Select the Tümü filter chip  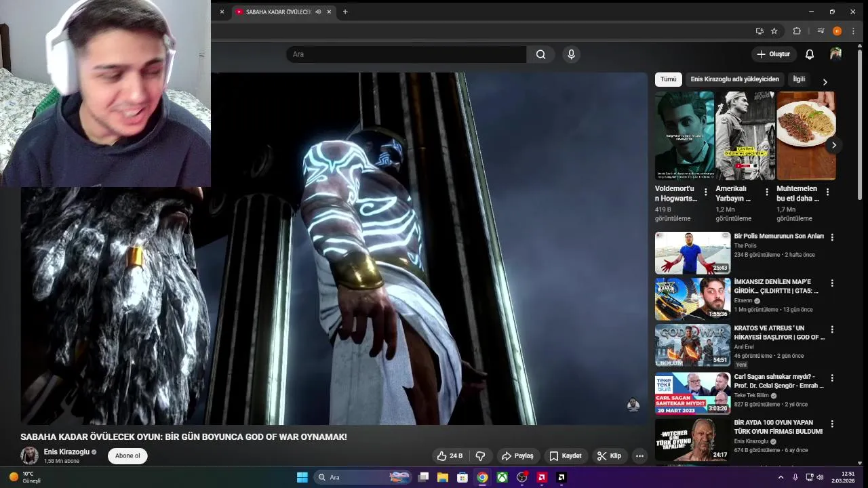pyautogui.click(x=668, y=79)
